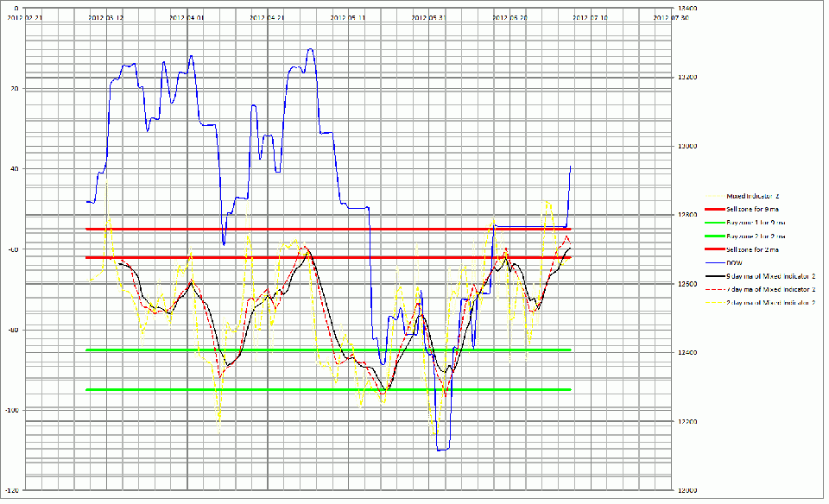Click the 2012 02 21 date axis label
Screen dimensions: 829x504
[x=25, y=18]
